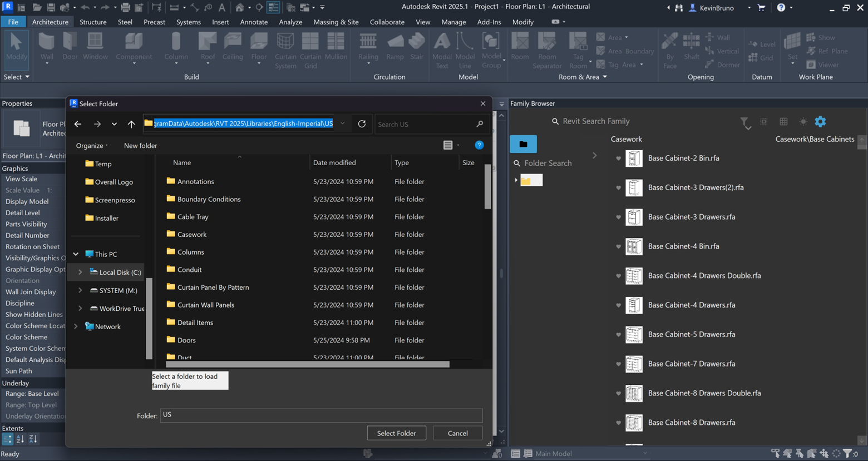Viewport: 868px width, 461px height.
Task: Expand the folder tree node in Family Browser
Action: coord(516,180)
